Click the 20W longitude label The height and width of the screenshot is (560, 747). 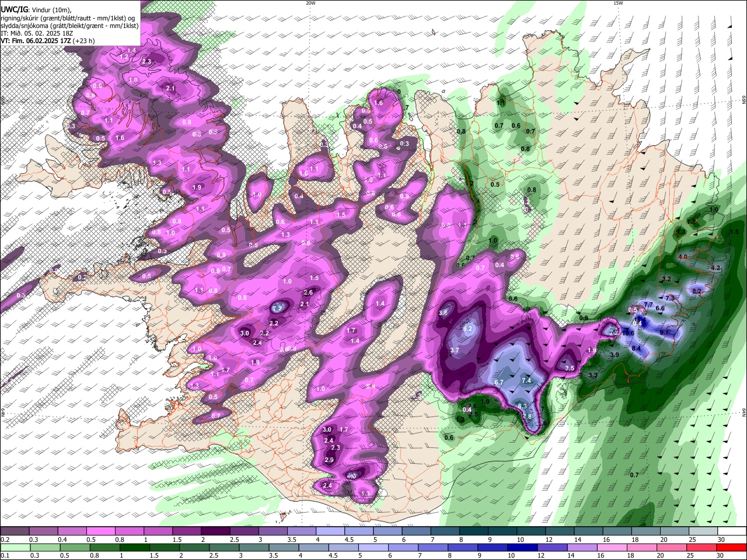coord(310,3)
